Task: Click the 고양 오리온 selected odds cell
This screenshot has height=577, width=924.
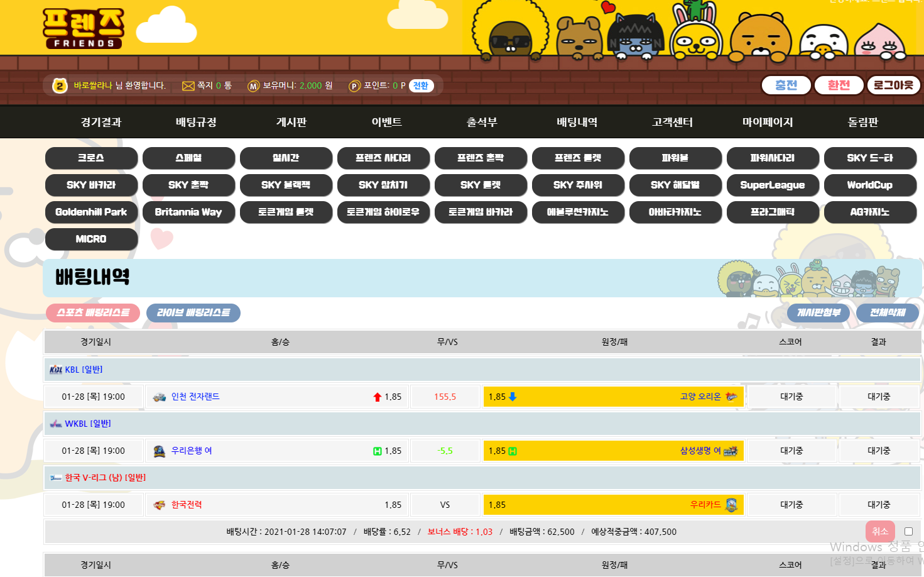Action: [613, 397]
